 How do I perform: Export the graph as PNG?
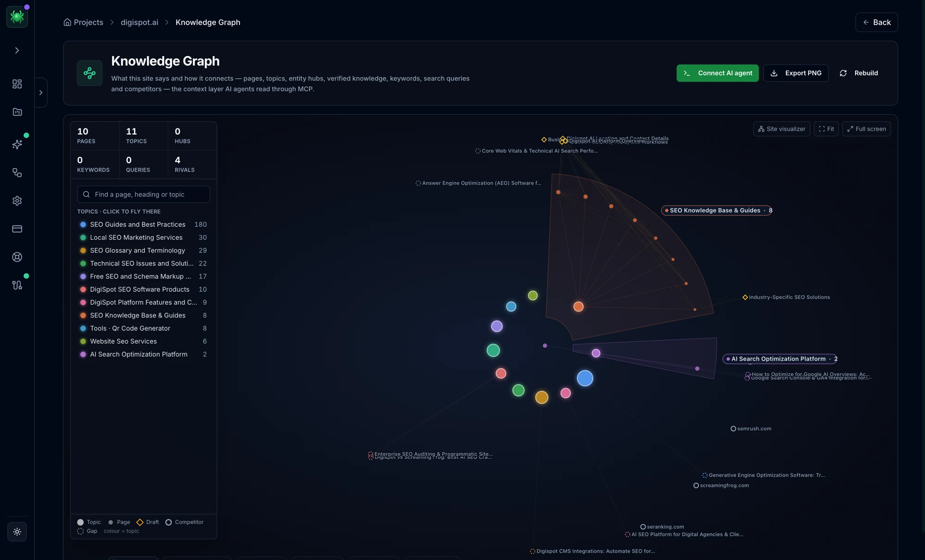[795, 73]
